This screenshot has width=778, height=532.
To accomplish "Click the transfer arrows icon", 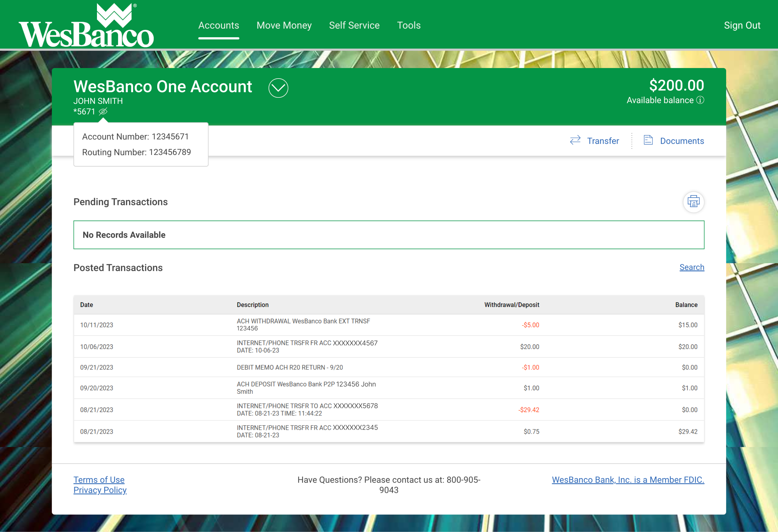I will 575,140.
